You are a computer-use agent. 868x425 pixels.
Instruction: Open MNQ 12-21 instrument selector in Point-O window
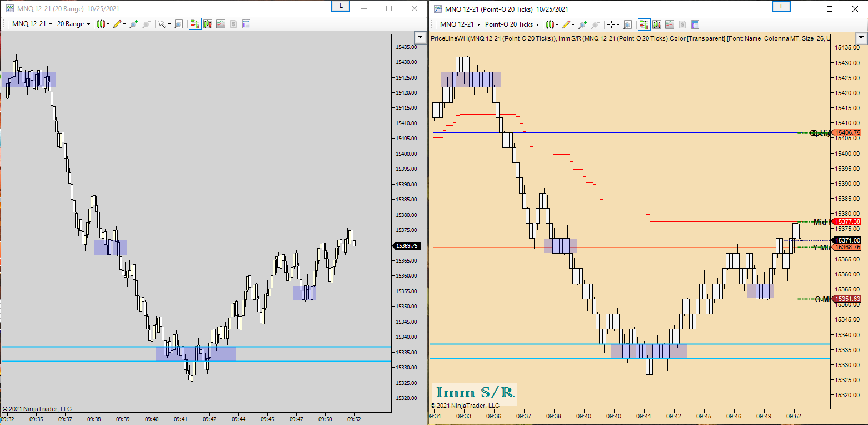(x=460, y=24)
